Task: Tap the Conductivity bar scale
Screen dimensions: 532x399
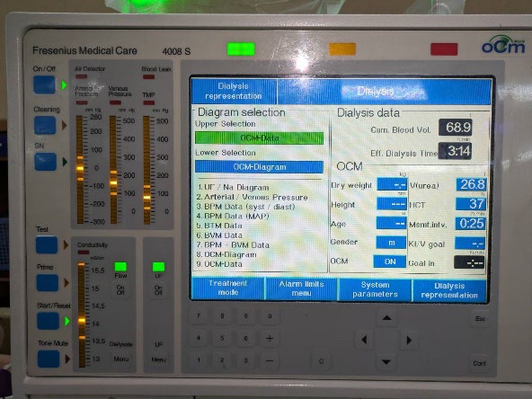Action: coord(82,315)
